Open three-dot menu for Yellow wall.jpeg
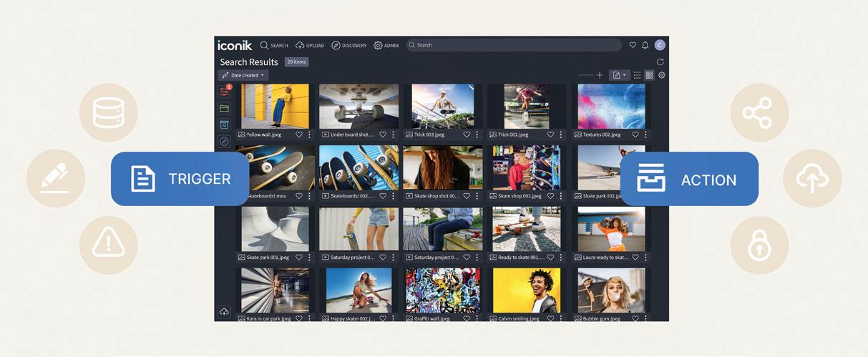The image size is (868, 357). click(x=309, y=135)
